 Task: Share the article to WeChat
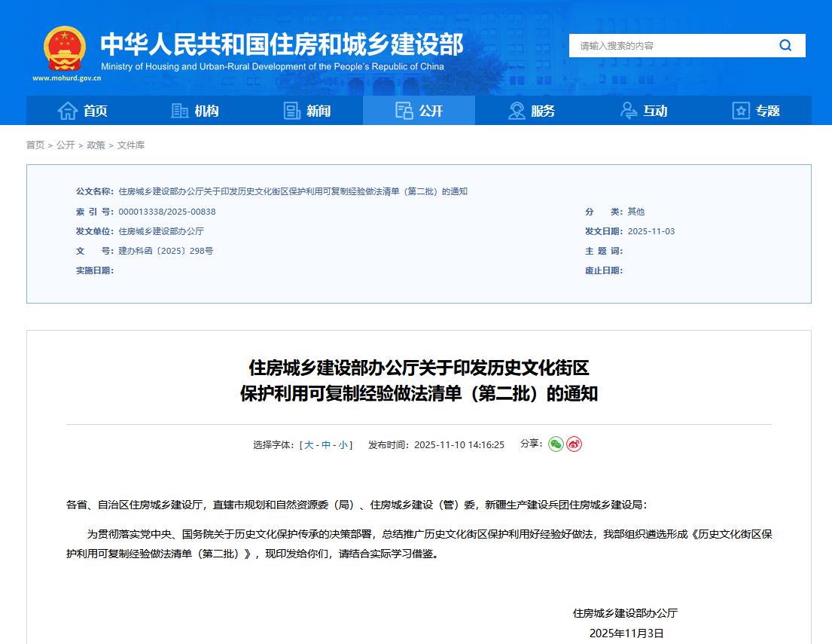(x=555, y=444)
